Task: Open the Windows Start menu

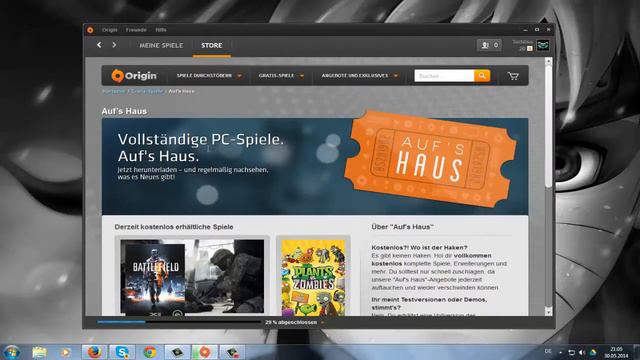Action: point(11,352)
